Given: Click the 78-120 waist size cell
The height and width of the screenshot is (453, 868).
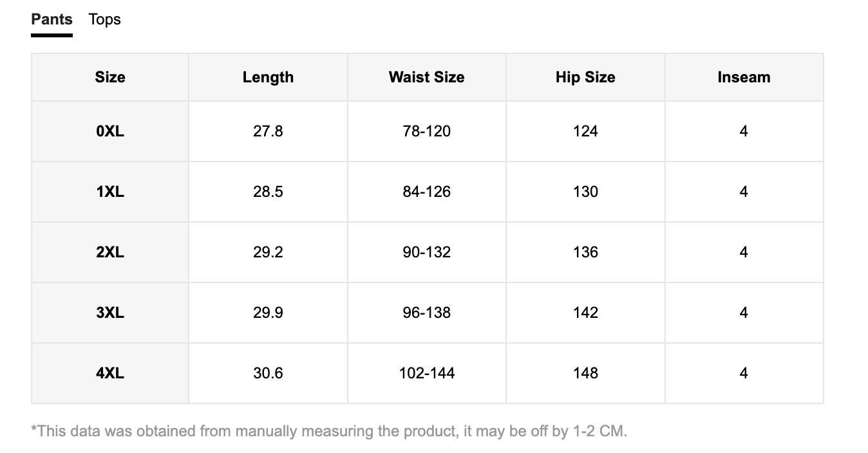Looking at the screenshot, I should [426, 131].
